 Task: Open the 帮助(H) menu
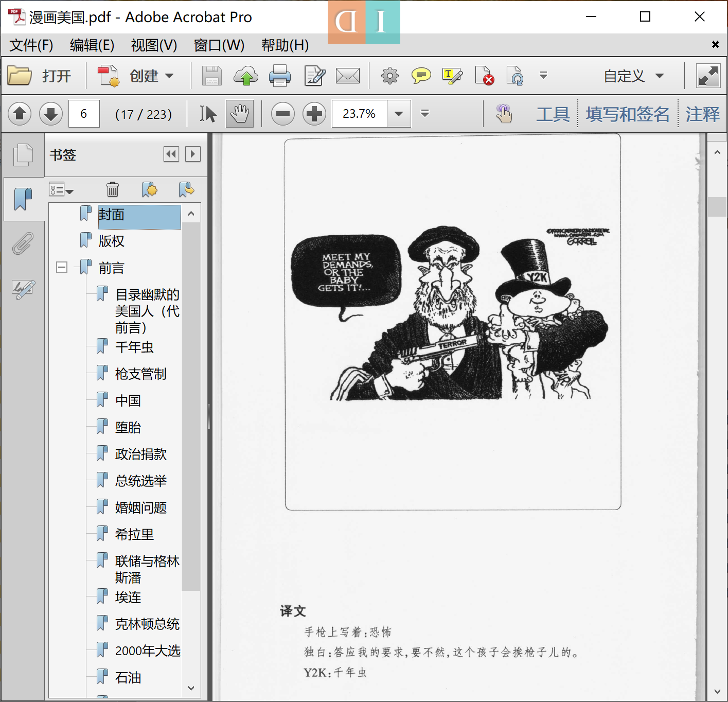(x=285, y=45)
